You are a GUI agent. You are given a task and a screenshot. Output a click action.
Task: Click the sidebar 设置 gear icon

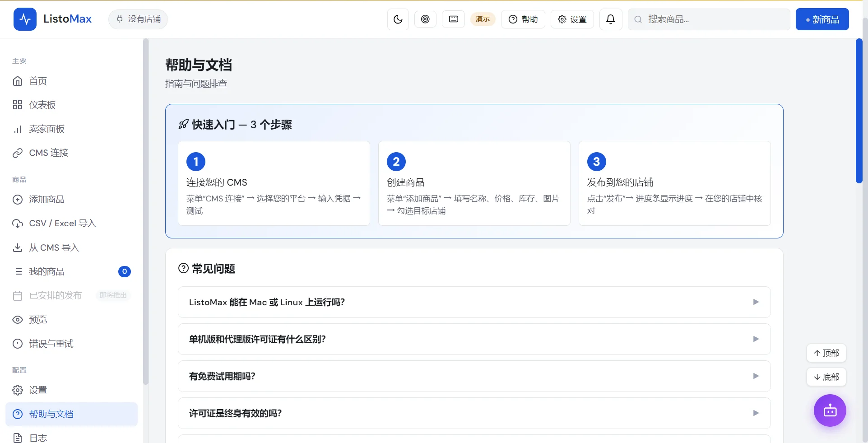pyautogui.click(x=18, y=390)
